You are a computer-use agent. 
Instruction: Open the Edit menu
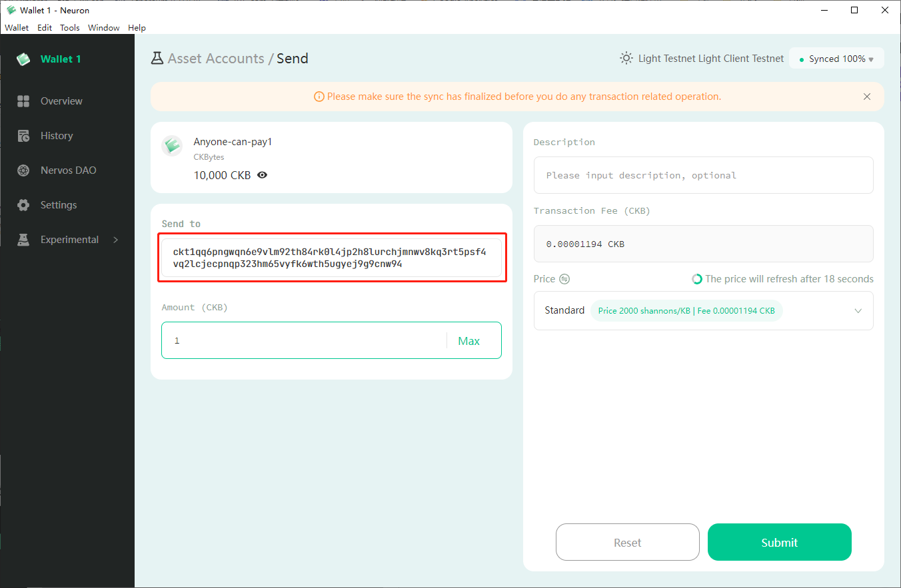[45, 28]
